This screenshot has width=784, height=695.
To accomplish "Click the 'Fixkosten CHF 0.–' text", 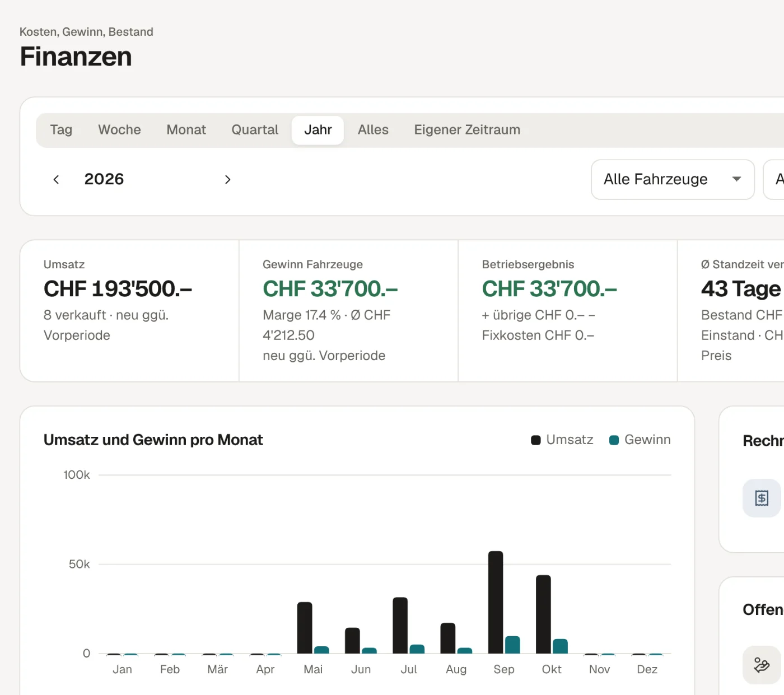I will tap(538, 335).
